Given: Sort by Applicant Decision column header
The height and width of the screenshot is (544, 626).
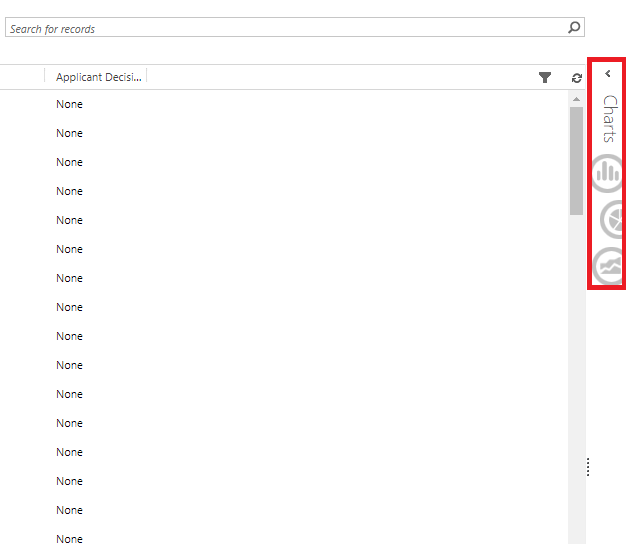Looking at the screenshot, I should coord(98,77).
